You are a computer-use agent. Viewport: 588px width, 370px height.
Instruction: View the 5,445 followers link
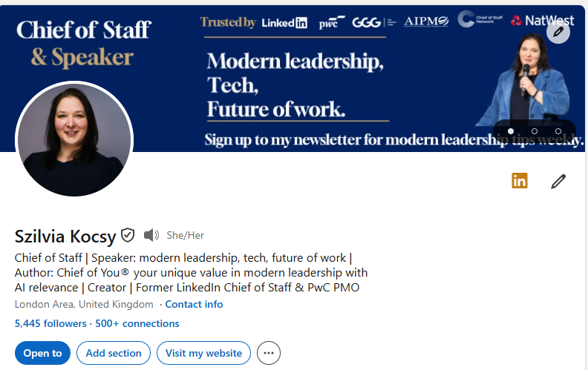(50, 323)
